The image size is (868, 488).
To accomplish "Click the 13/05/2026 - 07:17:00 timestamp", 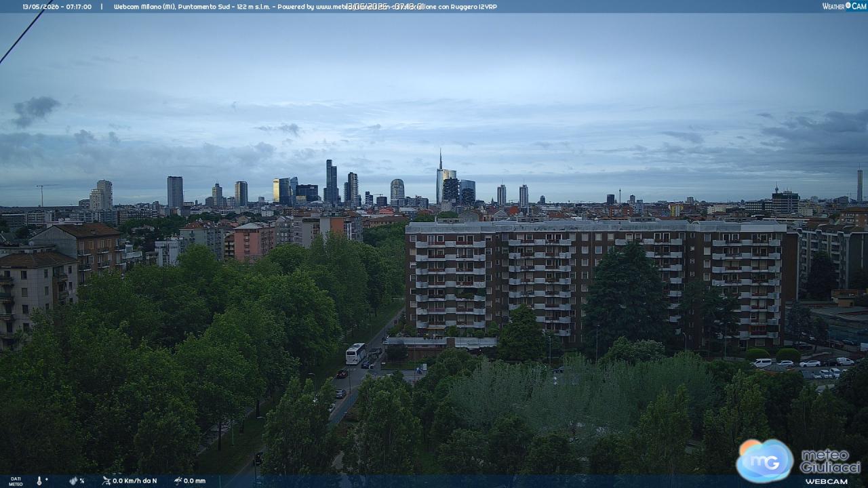I will pos(57,6).
